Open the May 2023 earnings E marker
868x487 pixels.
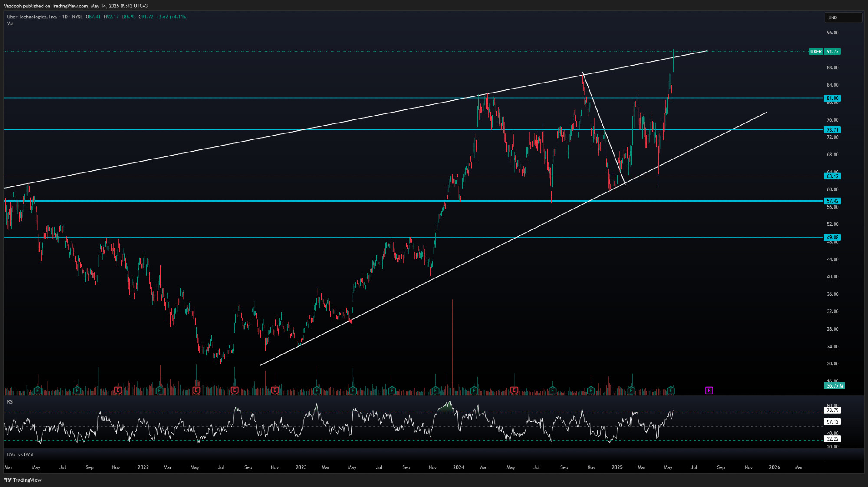coord(353,391)
